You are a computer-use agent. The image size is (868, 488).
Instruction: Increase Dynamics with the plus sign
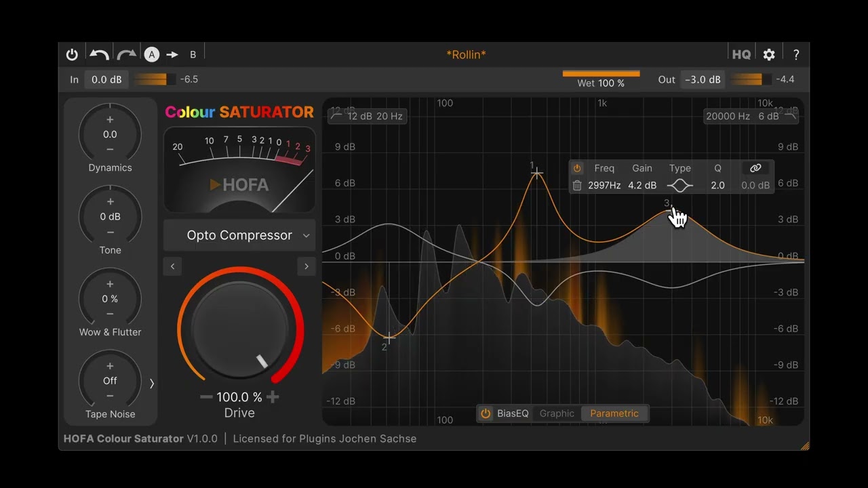pyautogui.click(x=110, y=120)
